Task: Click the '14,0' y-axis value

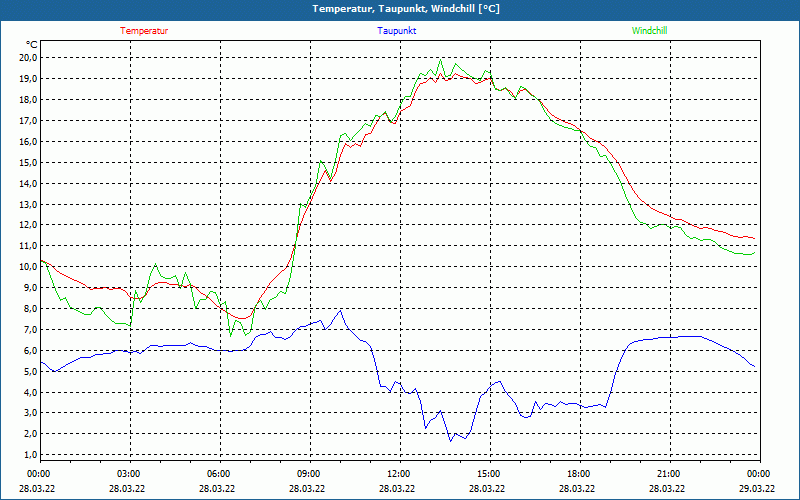Action: tap(28, 183)
